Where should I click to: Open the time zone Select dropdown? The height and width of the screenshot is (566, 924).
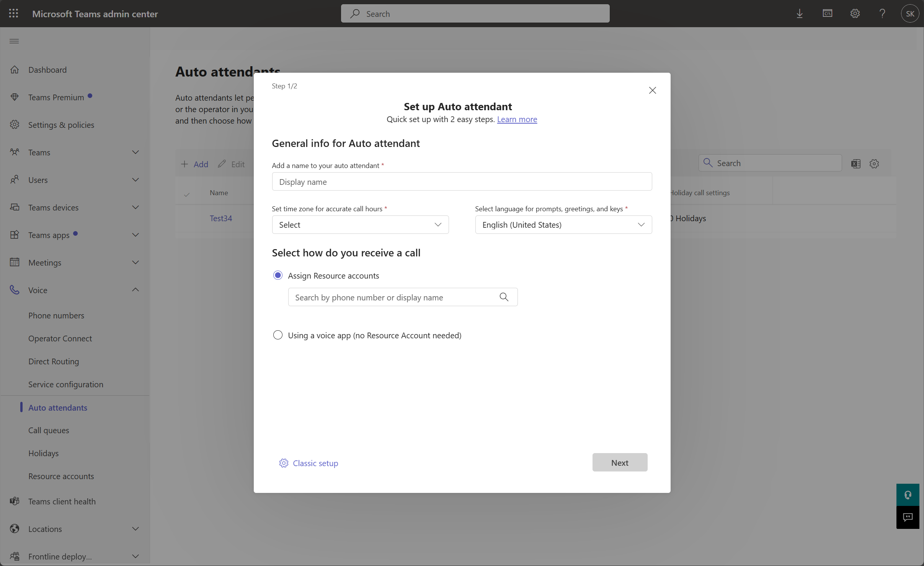click(360, 225)
